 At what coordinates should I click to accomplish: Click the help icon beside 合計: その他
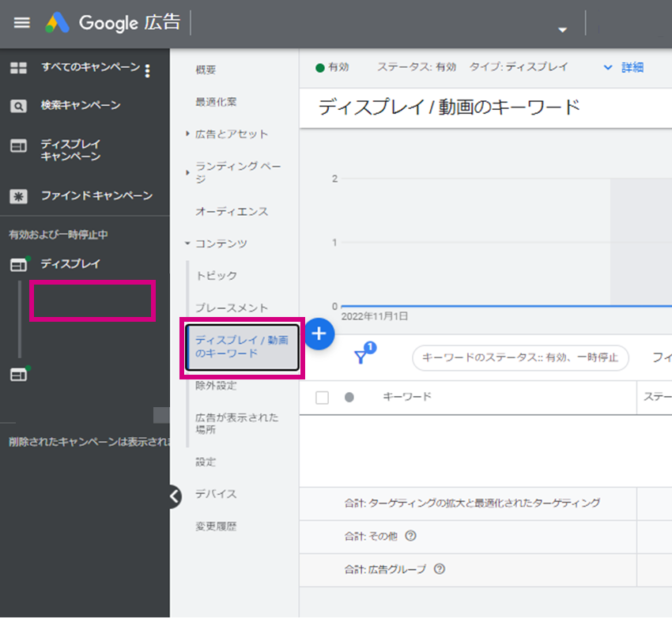click(x=410, y=536)
